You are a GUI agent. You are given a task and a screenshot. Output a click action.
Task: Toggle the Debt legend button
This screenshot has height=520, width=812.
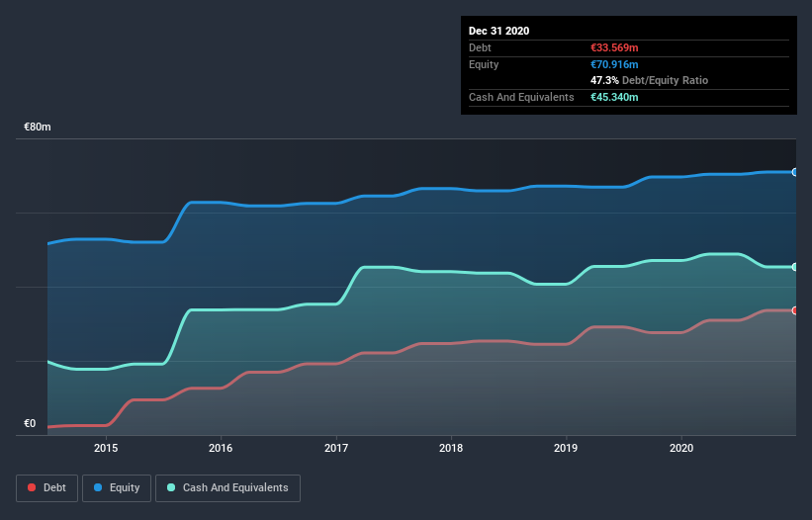(x=47, y=488)
